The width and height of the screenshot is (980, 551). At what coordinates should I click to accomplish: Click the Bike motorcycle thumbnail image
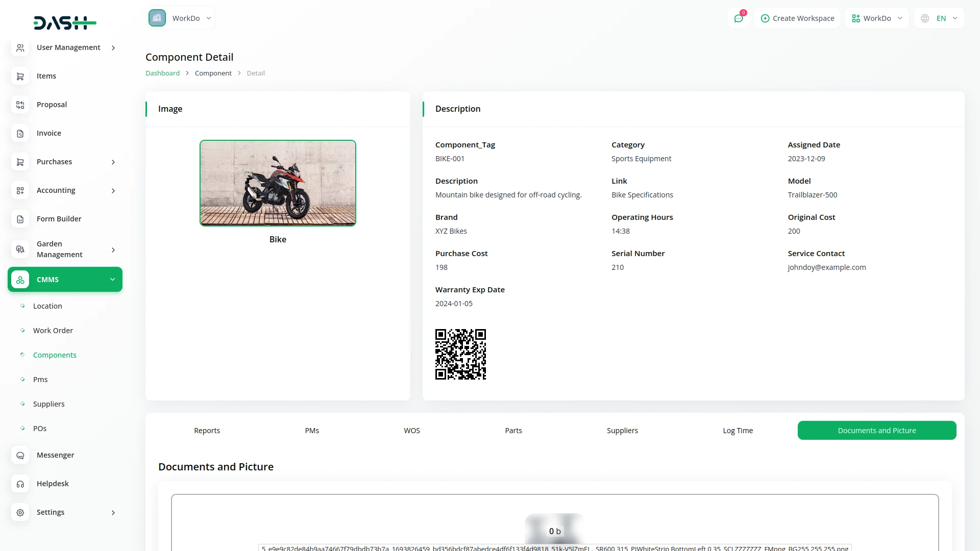pos(278,183)
